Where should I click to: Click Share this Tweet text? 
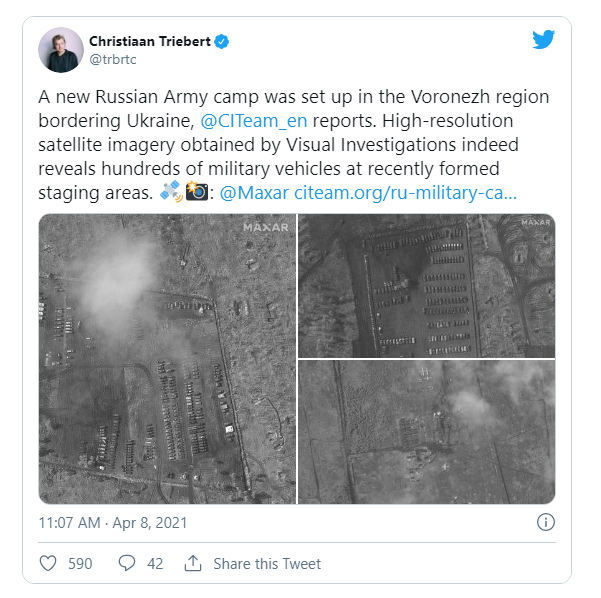(267, 564)
